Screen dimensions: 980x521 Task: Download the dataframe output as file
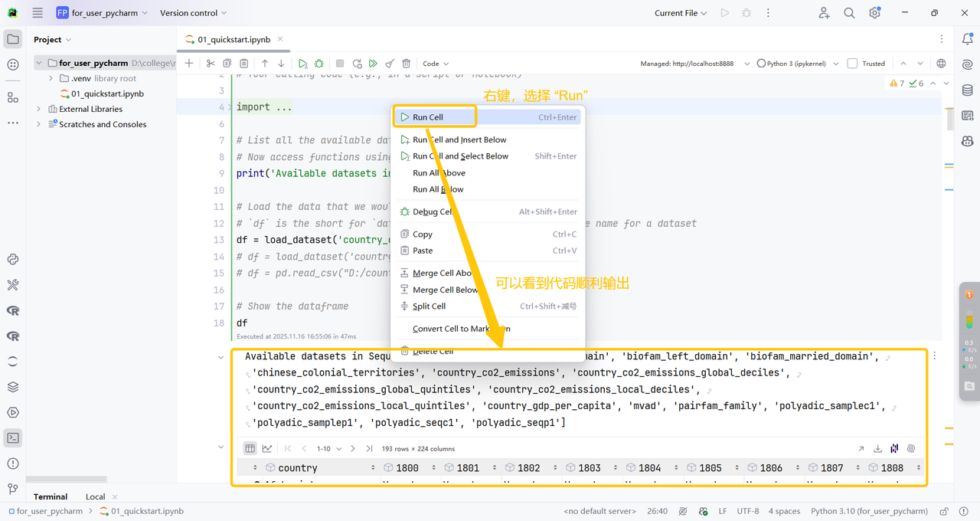(877, 448)
